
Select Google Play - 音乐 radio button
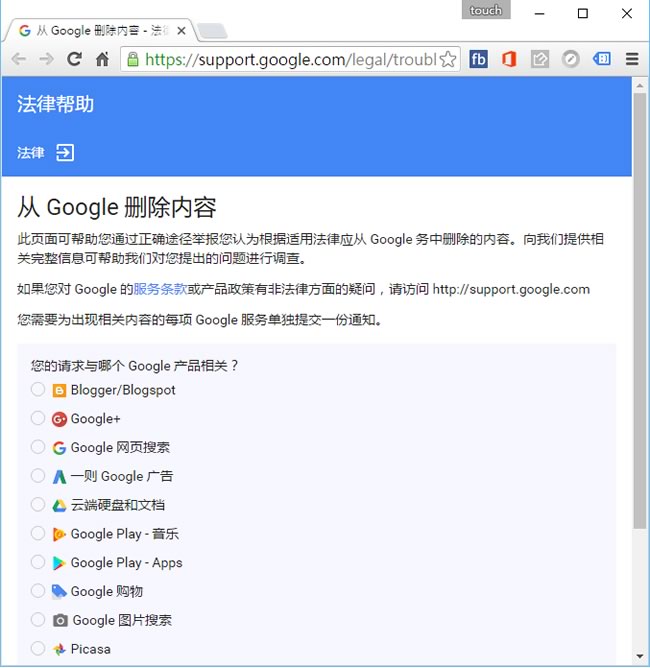tap(38, 533)
